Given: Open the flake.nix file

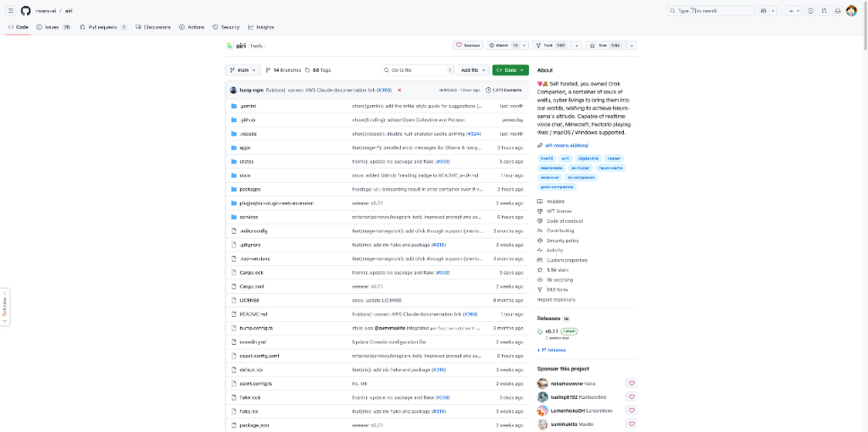Looking at the screenshot, I should pos(248,412).
